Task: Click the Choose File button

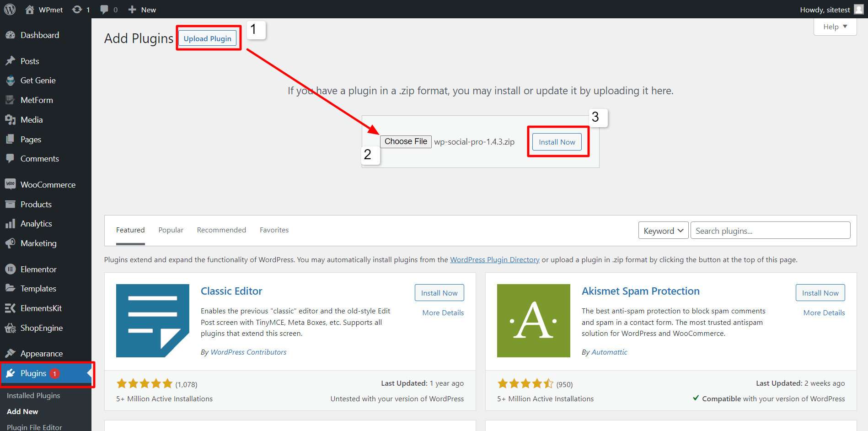Action: point(406,141)
